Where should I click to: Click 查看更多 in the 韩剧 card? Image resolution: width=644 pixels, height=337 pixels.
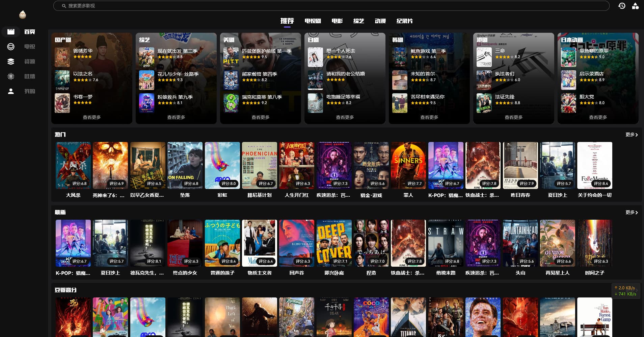tap(429, 117)
